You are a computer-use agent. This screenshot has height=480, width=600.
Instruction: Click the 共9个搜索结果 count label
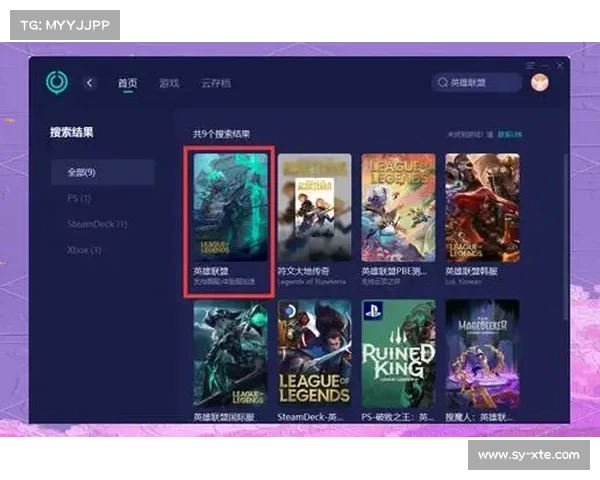click(x=222, y=134)
